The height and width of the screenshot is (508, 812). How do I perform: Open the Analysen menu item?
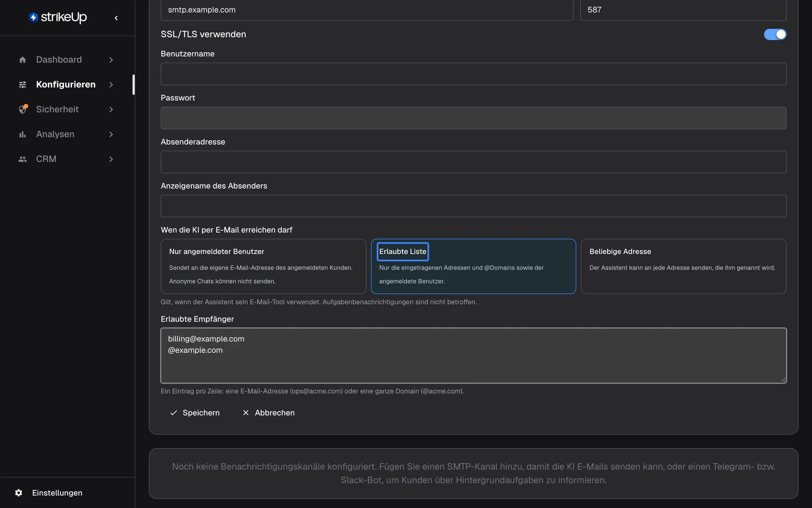click(66, 134)
